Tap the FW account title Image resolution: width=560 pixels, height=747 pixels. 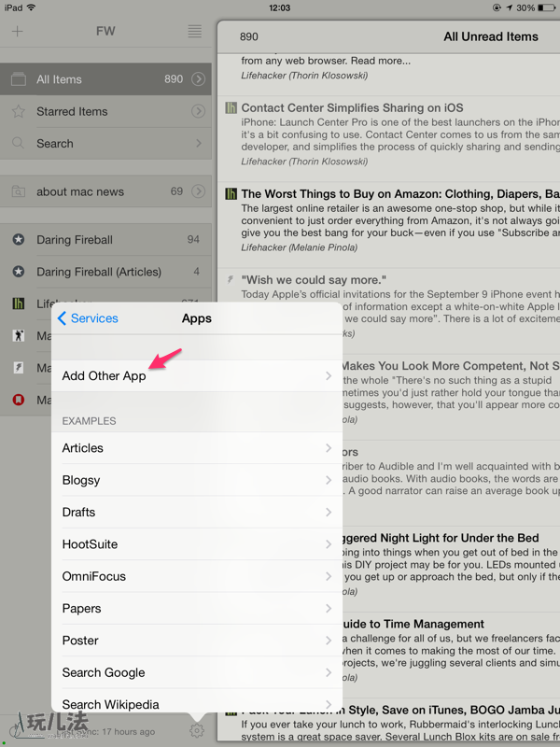(105, 32)
